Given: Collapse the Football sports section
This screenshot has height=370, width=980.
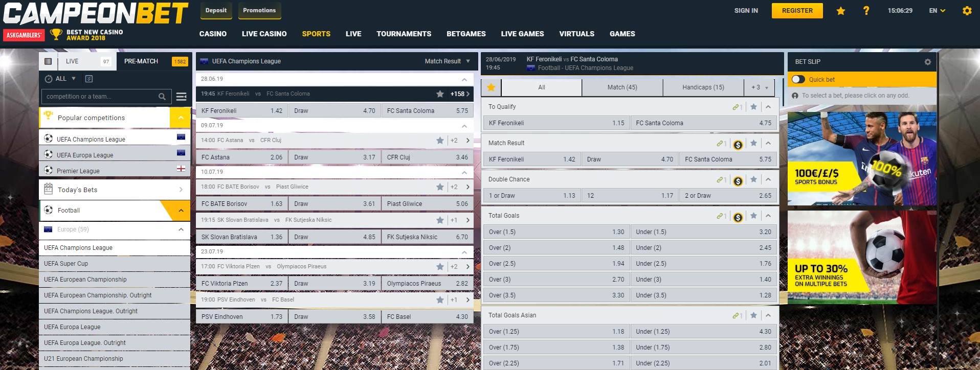Looking at the screenshot, I should point(181,211).
